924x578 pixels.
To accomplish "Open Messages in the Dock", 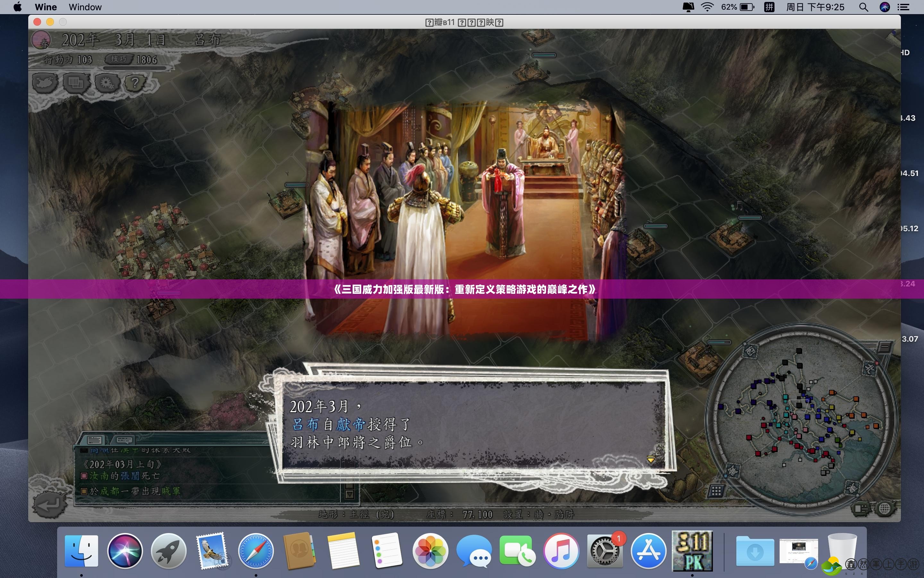I will [x=474, y=551].
